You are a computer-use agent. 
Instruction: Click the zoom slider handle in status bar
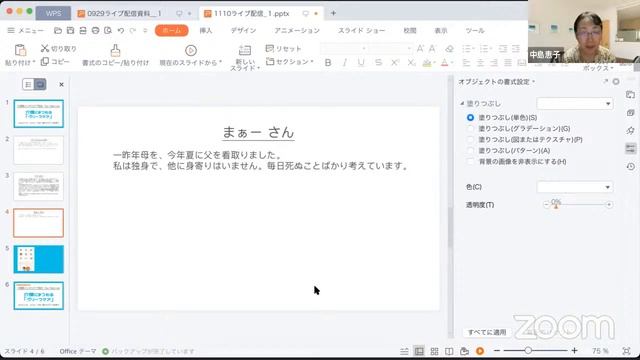[x=528, y=351]
